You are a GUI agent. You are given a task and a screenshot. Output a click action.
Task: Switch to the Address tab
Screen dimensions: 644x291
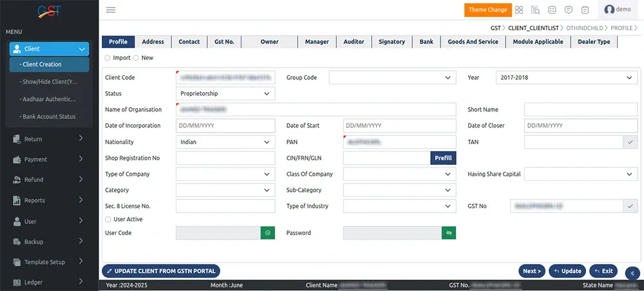[x=153, y=42]
